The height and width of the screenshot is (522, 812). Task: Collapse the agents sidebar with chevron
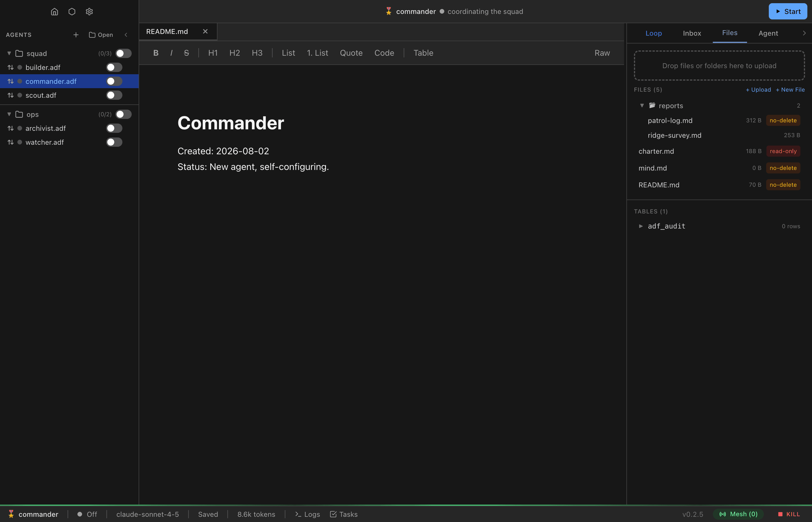[x=126, y=35]
